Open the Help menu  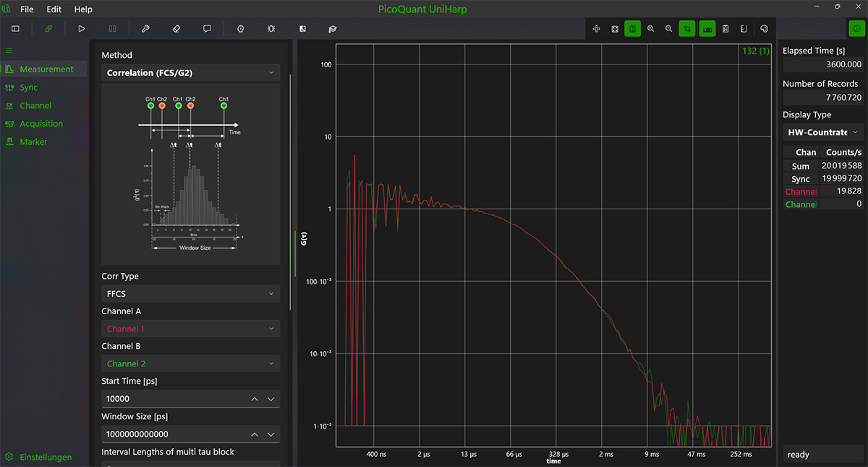[83, 9]
